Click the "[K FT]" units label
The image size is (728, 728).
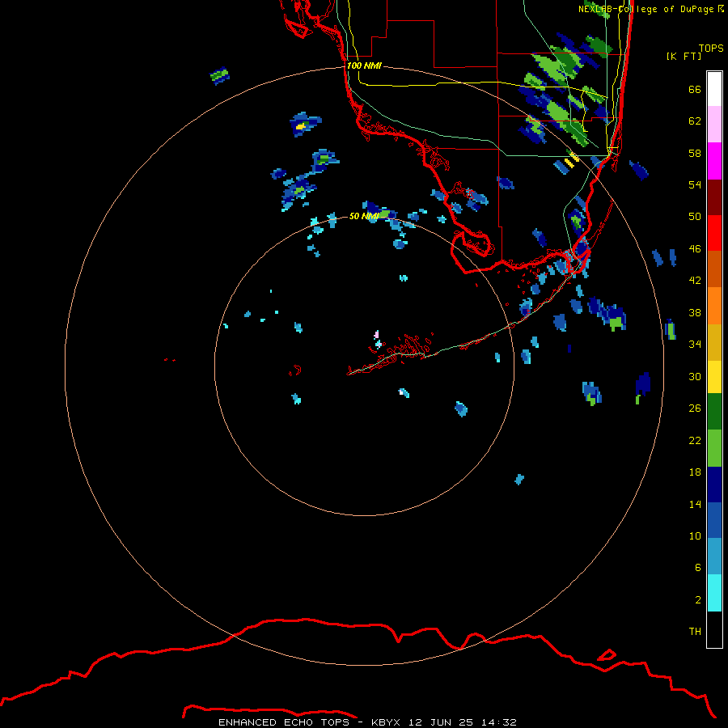(684, 56)
